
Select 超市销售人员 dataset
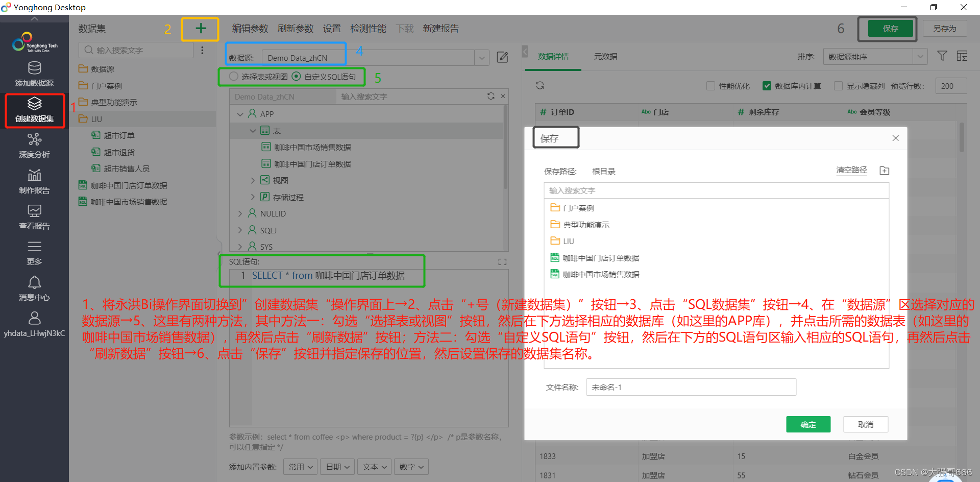(126, 168)
